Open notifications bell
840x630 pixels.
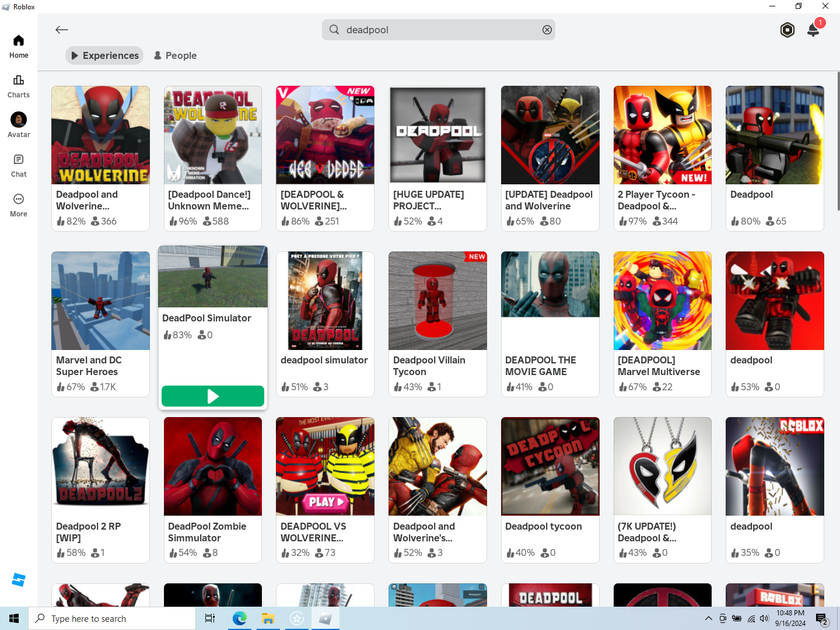pyautogui.click(x=813, y=30)
